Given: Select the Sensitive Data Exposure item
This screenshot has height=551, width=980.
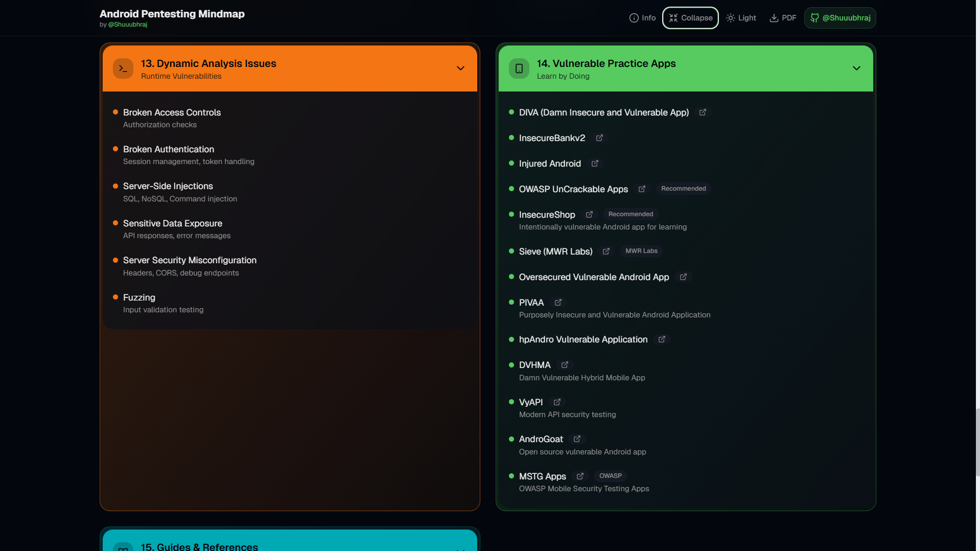Looking at the screenshot, I should [173, 223].
